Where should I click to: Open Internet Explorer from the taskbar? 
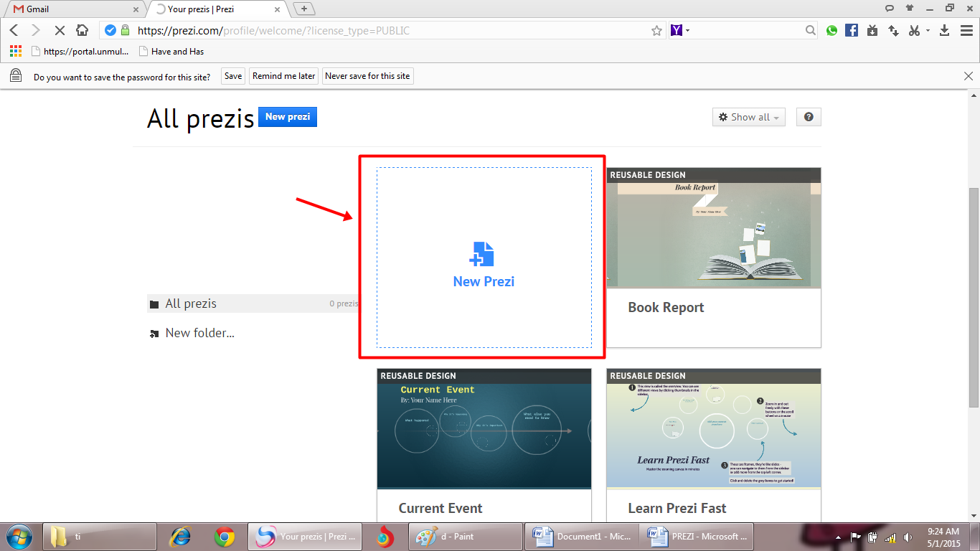point(179,536)
